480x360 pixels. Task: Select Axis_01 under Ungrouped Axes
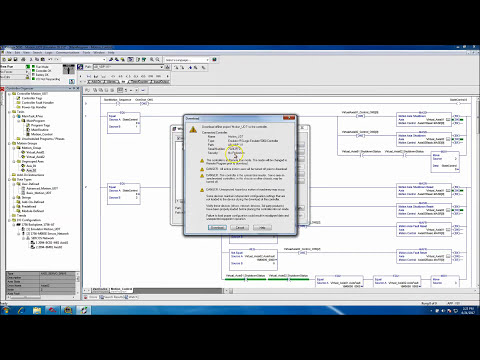coord(31,166)
